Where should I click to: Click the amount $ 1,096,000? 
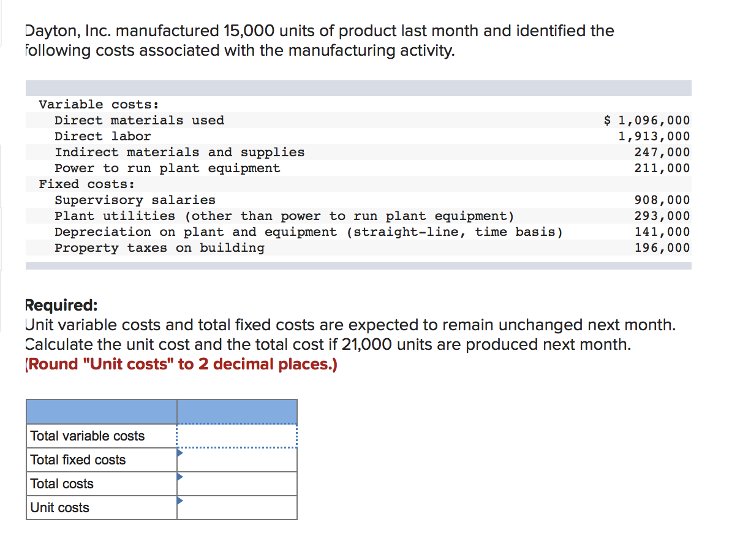tap(647, 120)
